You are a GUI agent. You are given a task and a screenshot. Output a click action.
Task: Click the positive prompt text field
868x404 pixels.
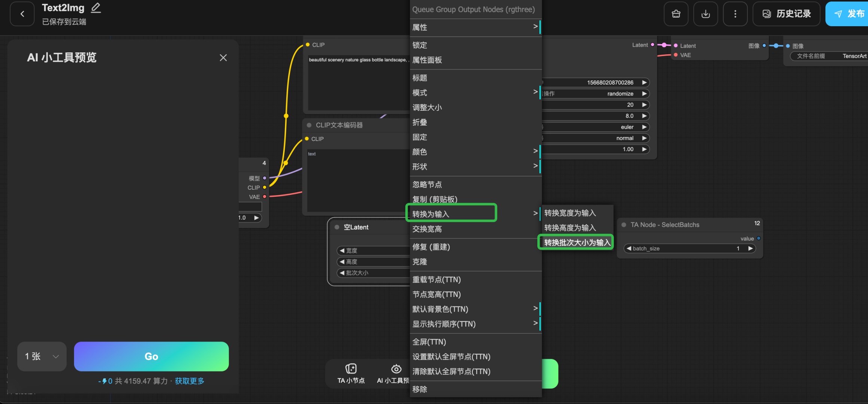tap(357, 82)
